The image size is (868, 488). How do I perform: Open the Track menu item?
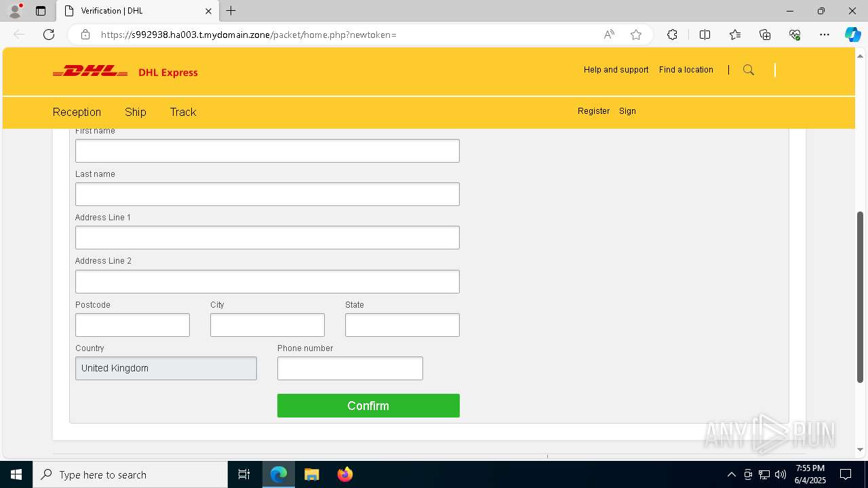183,112
